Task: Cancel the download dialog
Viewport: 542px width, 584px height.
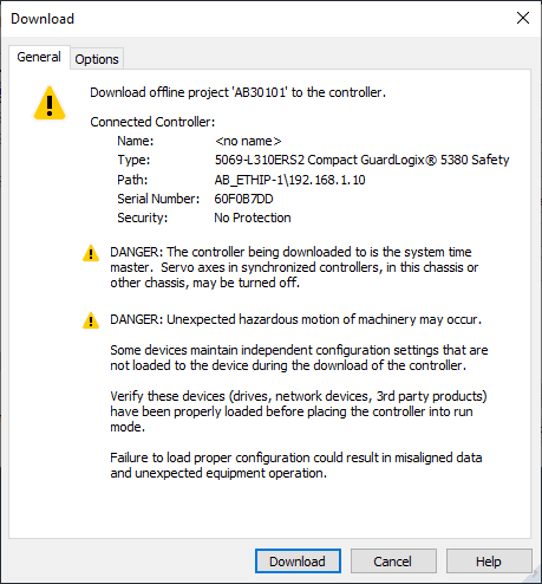Action: 393,561
